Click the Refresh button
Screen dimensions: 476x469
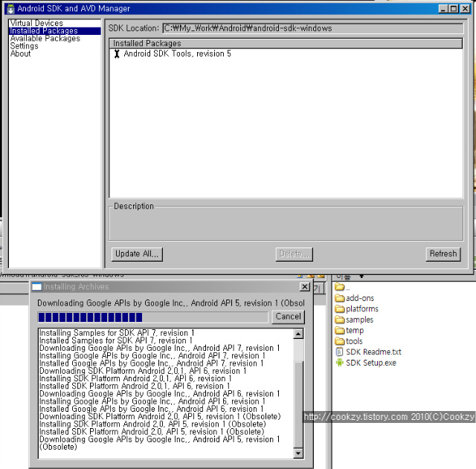tap(443, 254)
